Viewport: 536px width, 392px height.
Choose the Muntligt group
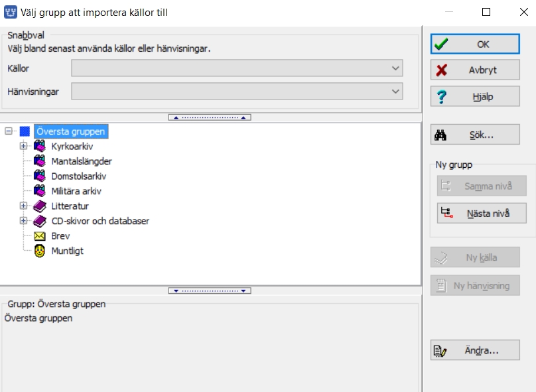click(68, 251)
